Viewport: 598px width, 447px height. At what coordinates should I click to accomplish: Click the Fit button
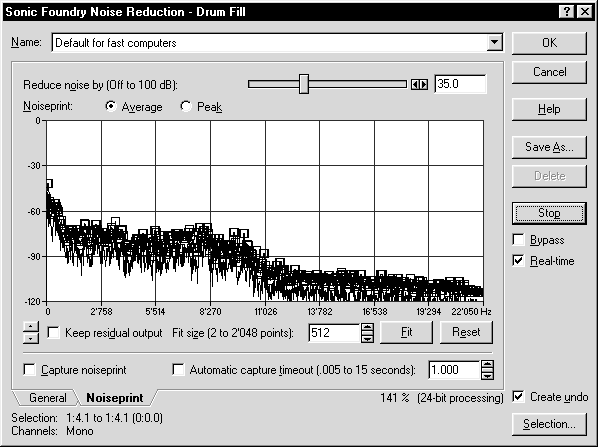407,332
